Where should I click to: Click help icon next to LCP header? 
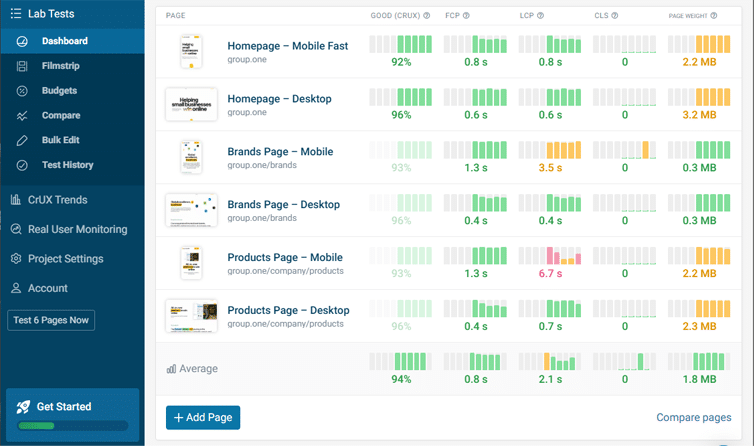(x=538, y=16)
